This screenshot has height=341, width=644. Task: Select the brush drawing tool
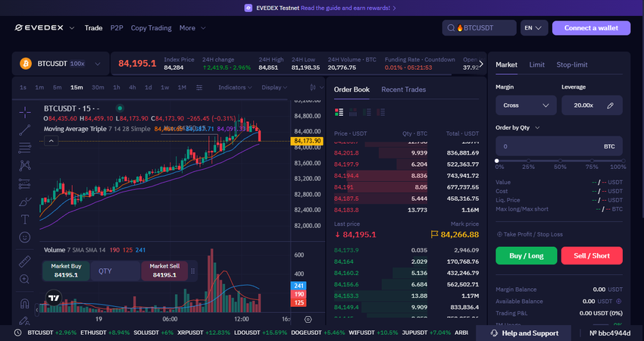[25, 202]
